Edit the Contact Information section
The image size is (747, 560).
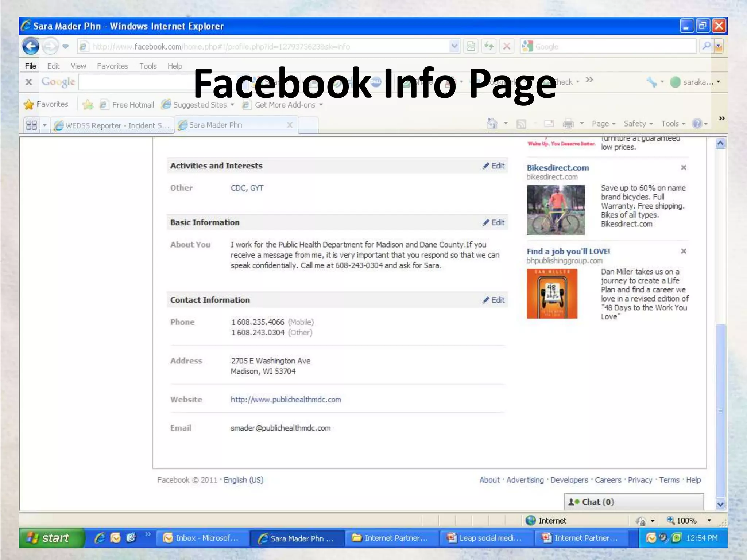click(x=494, y=300)
